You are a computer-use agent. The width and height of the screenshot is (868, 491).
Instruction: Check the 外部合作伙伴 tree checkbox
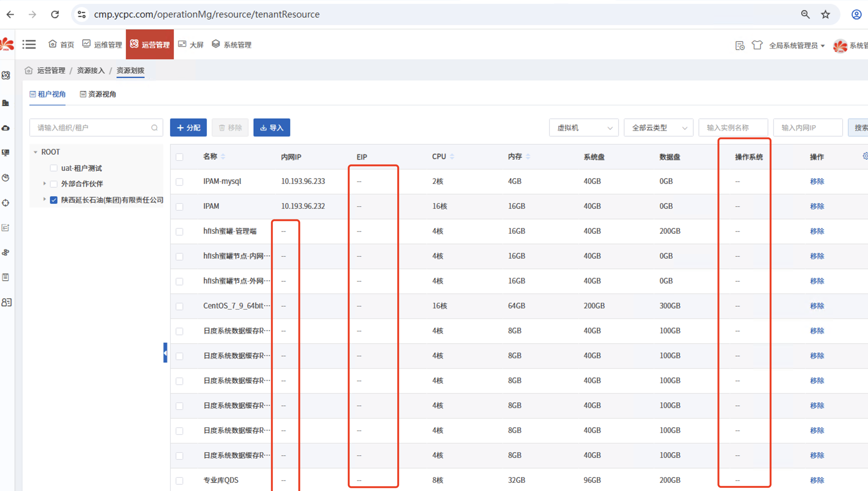54,184
